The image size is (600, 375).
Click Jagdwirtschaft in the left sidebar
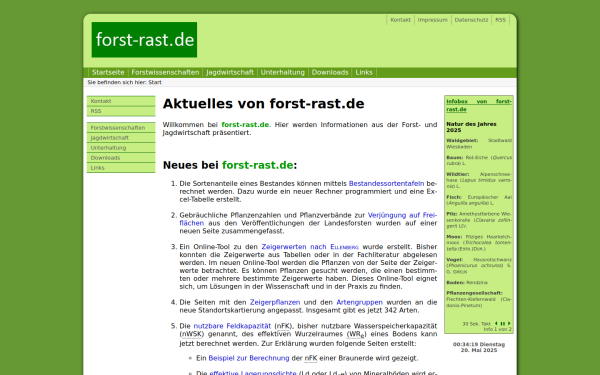pyautogui.click(x=121, y=138)
